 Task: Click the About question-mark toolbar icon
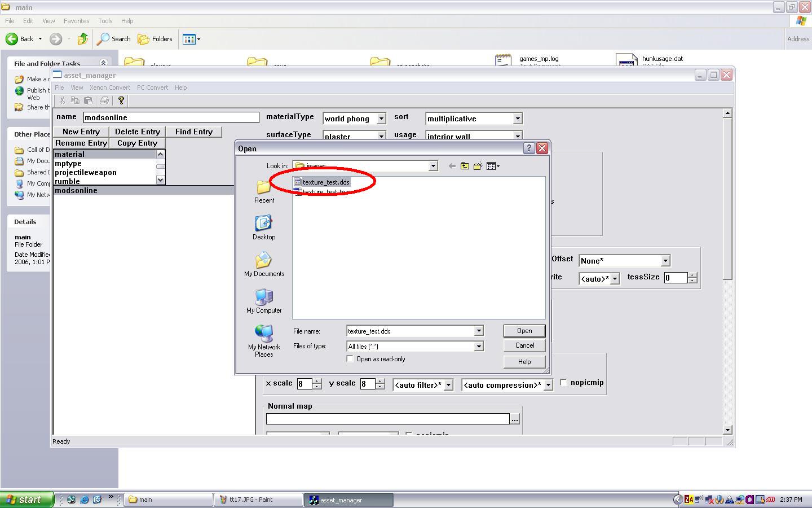click(x=121, y=100)
